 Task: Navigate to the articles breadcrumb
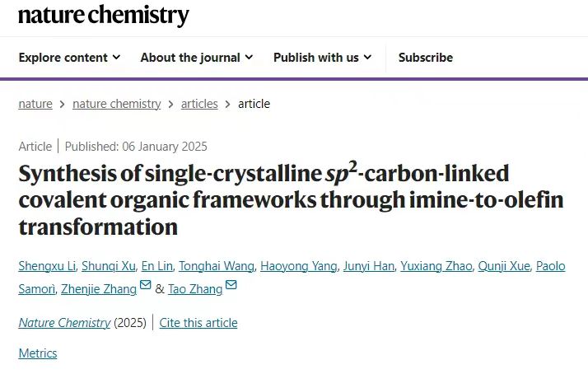[x=199, y=104]
